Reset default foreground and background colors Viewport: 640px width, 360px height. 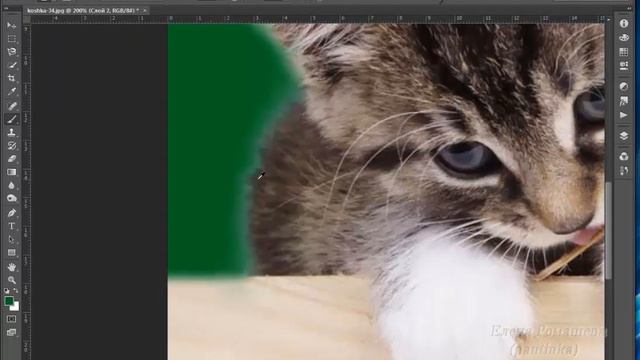tap(7, 291)
